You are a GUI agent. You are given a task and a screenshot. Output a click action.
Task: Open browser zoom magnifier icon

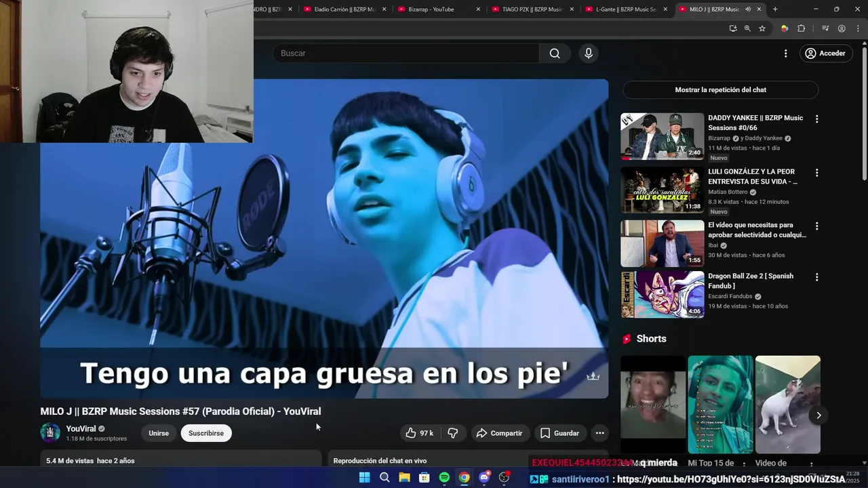point(747,28)
